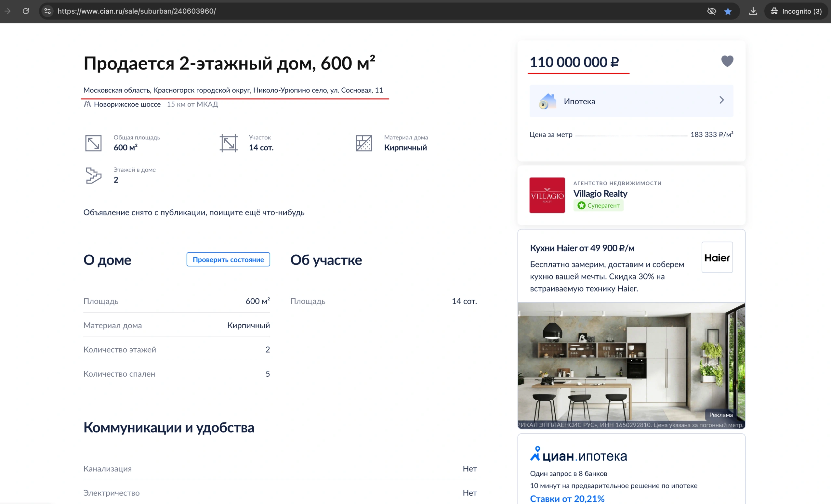Open the Ставки от 20,21% link
The width and height of the screenshot is (831, 504).
tap(567, 498)
